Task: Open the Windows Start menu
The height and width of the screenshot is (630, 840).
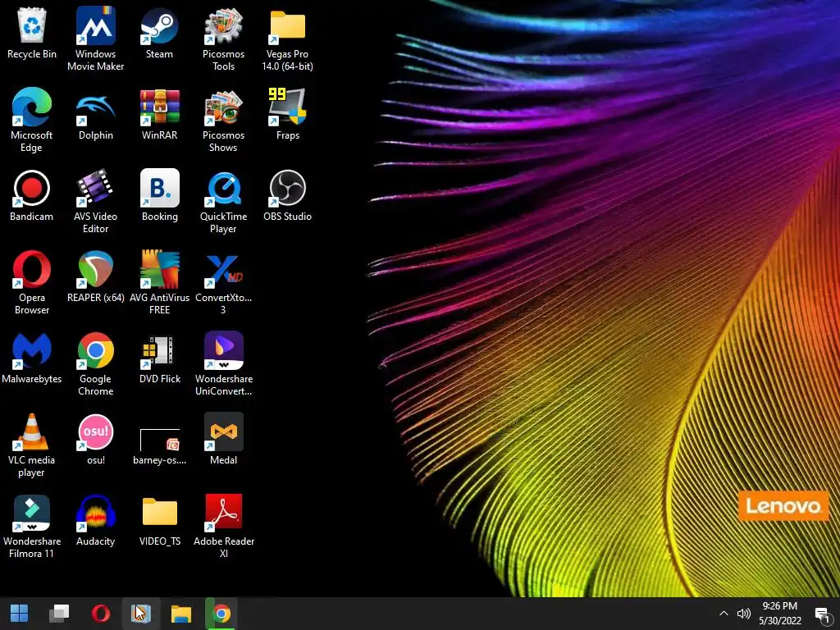Action: tap(20, 614)
